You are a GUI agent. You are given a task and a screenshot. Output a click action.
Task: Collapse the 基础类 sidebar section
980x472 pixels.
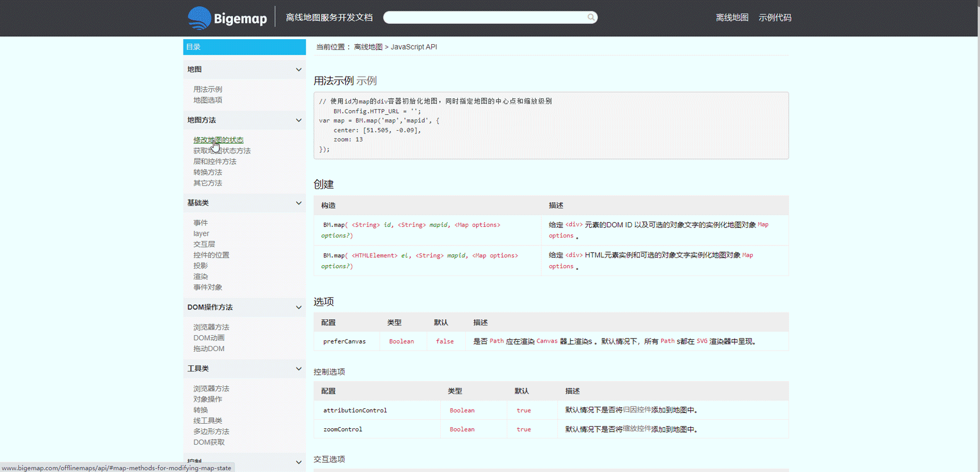click(298, 203)
